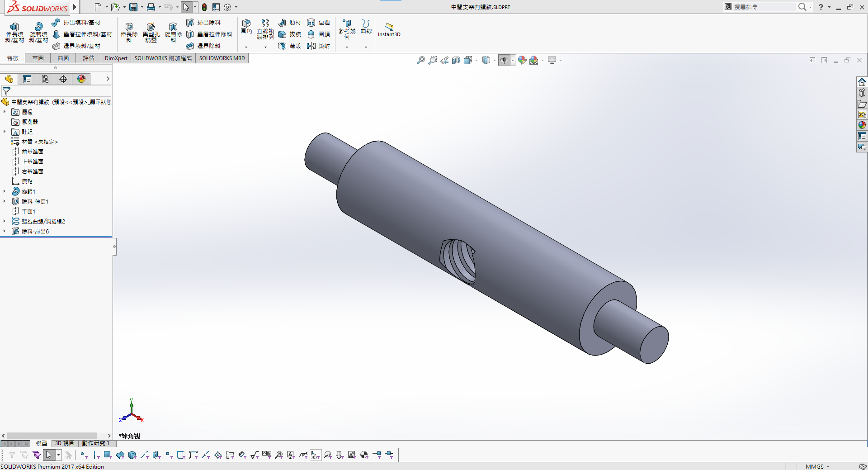
Task: Open the Section View tool
Action: coord(456,60)
